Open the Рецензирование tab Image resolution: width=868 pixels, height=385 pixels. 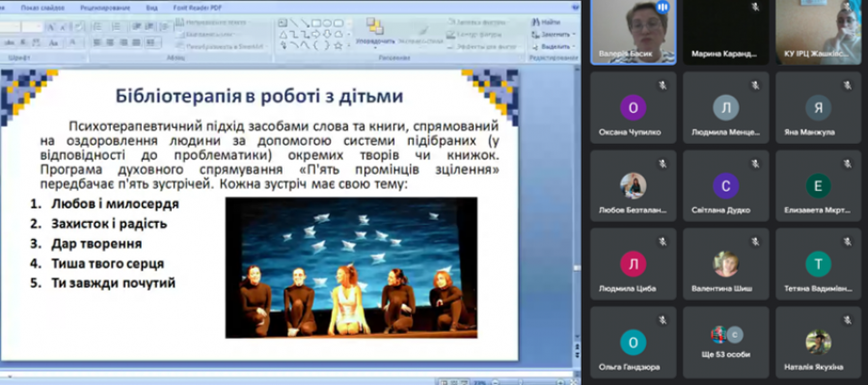104,8
